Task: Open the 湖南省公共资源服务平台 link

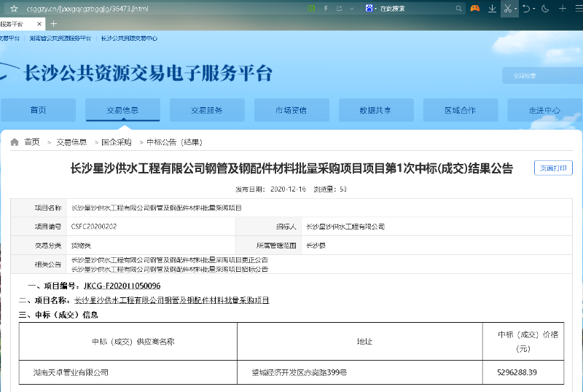Action: (60, 38)
